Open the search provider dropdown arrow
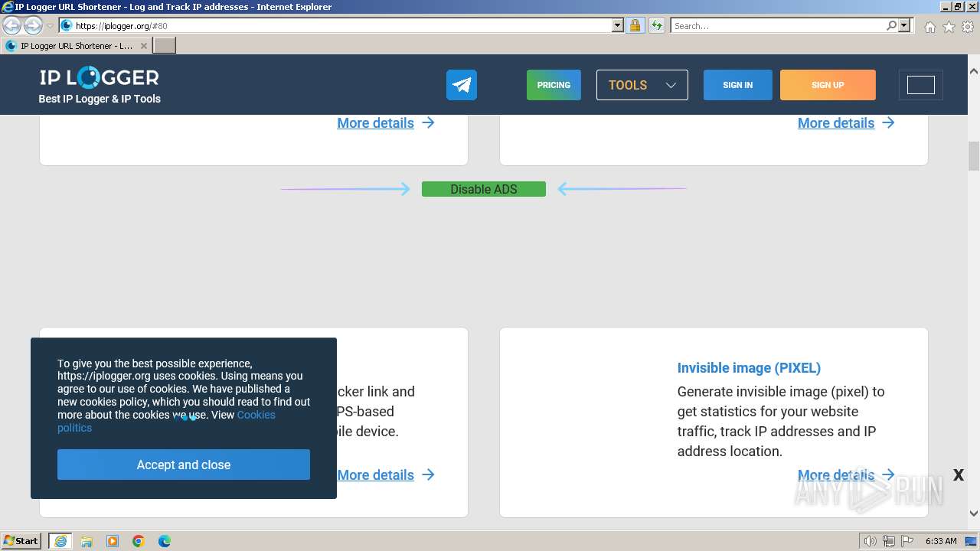Image resolution: width=980 pixels, height=551 pixels. (x=904, y=25)
